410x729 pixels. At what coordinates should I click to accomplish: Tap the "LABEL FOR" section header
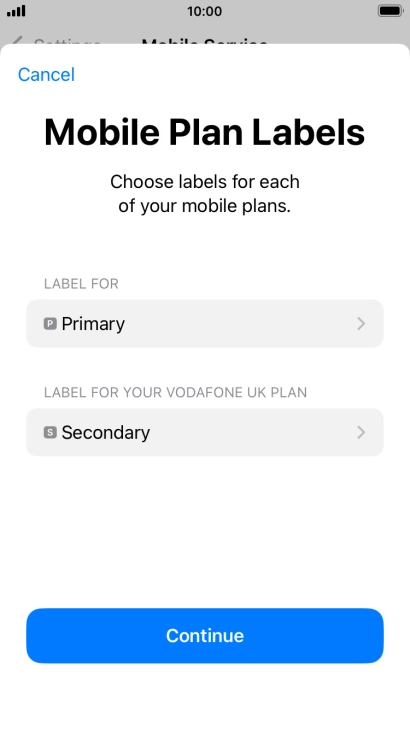81,284
